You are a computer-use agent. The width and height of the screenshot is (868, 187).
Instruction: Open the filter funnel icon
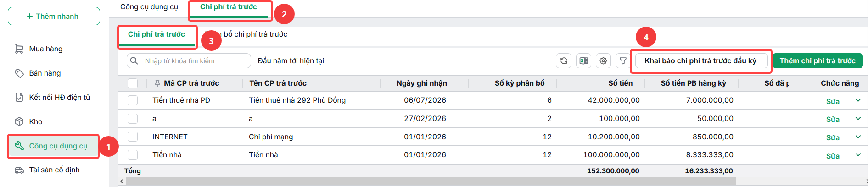(623, 60)
